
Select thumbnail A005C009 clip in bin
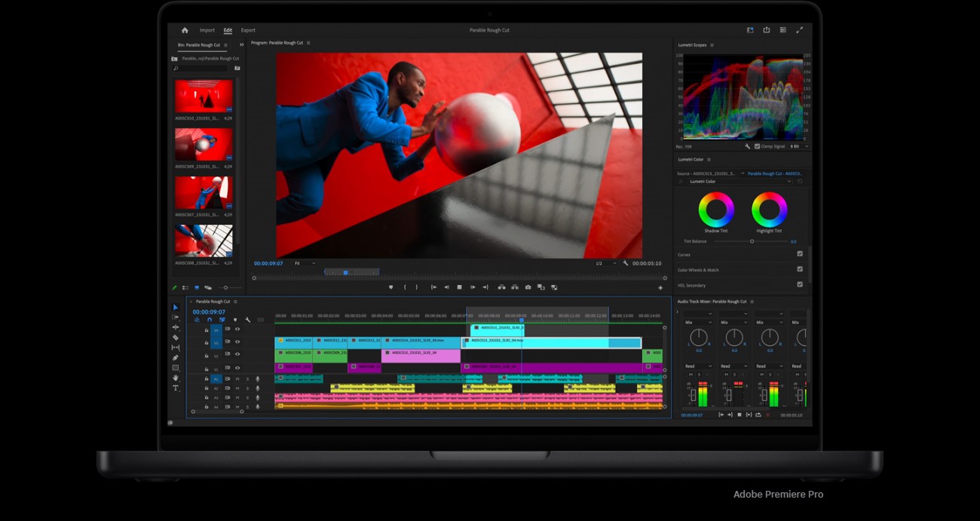click(204, 145)
